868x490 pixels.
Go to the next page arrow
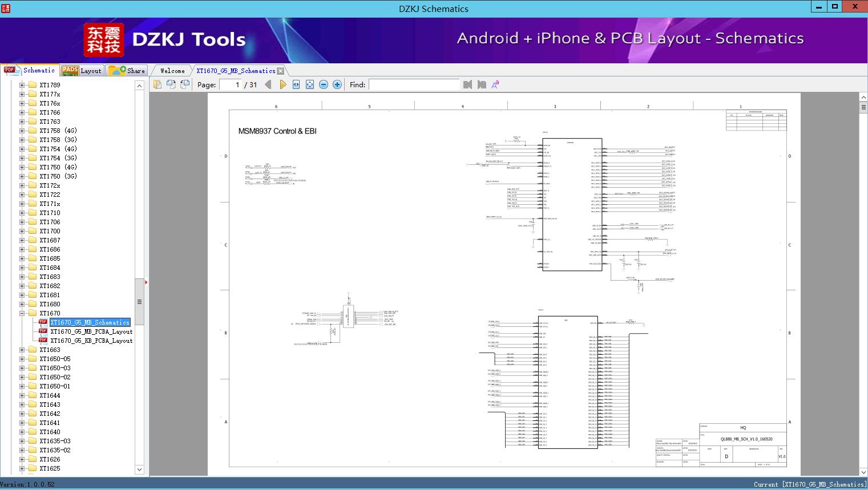click(x=283, y=84)
